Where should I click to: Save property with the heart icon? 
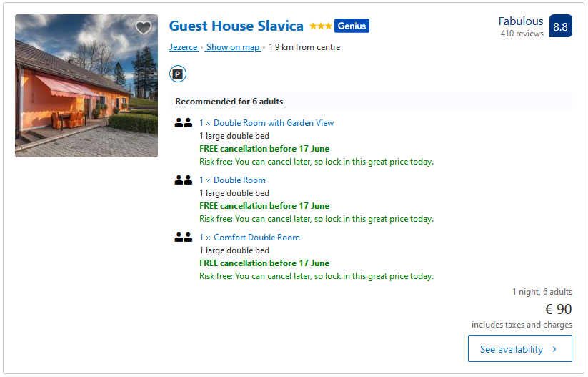tap(144, 28)
